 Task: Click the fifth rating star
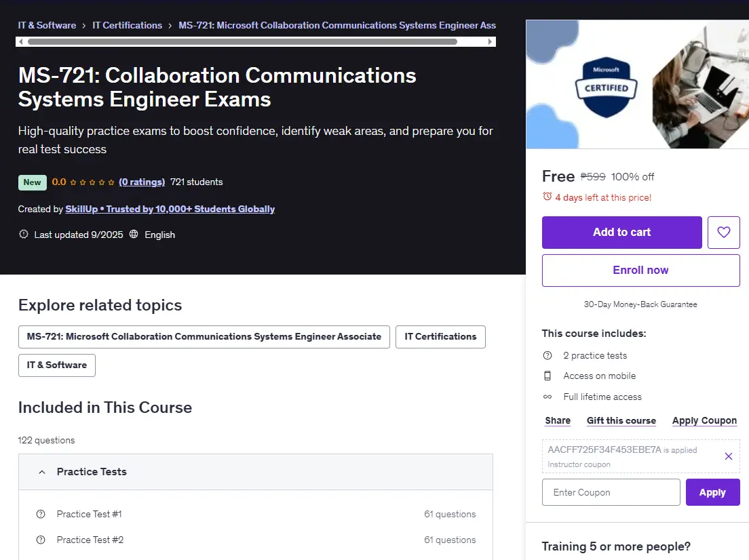(111, 182)
